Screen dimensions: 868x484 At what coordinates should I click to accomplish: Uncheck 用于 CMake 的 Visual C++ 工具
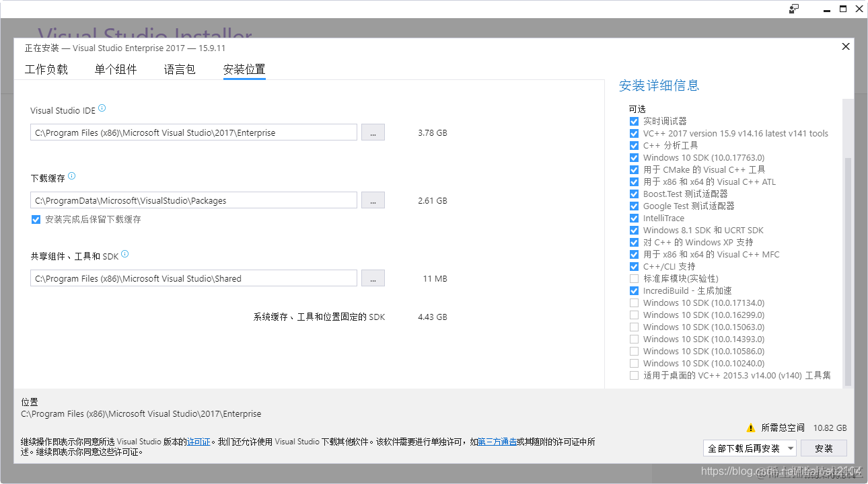pyautogui.click(x=634, y=169)
